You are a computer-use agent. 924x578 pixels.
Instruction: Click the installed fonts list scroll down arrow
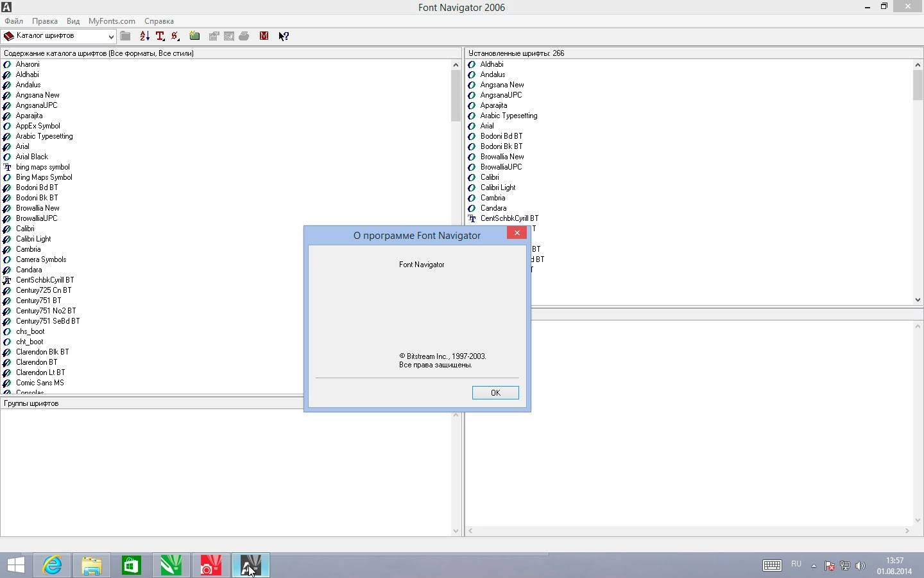pos(918,299)
